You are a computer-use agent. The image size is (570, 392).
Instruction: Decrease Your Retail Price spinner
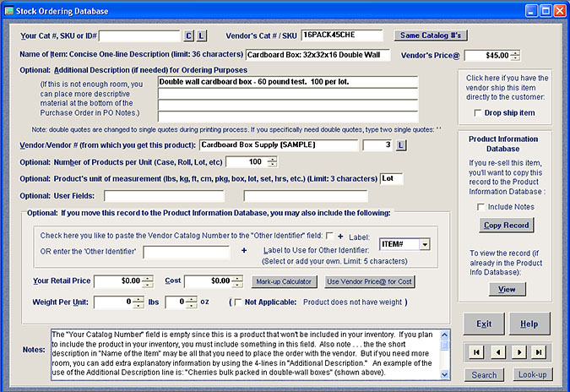coord(147,285)
